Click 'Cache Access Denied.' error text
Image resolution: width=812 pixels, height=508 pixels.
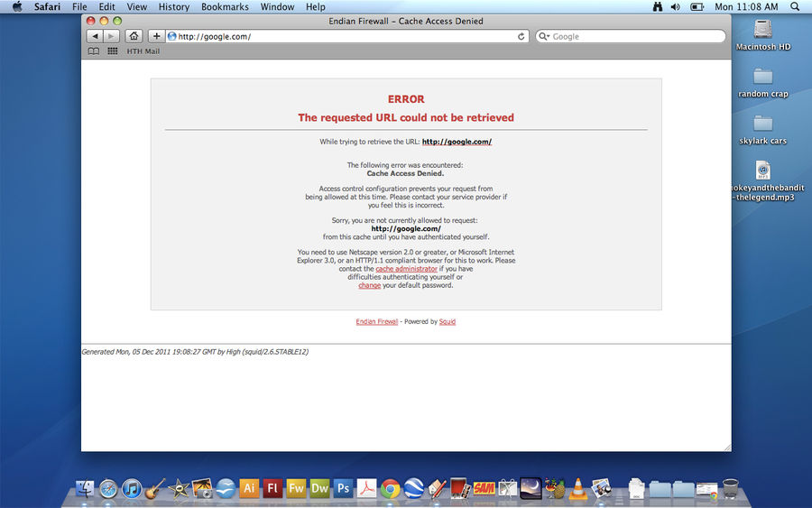pyautogui.click(x=405, y=173)
